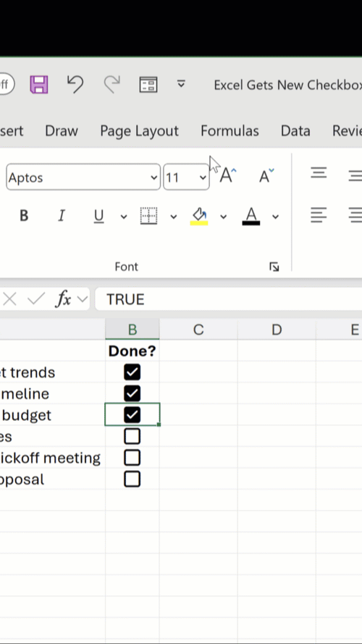362x644 pixels.
Task: Click the Redo arrow icon
Action: [x=111, y=84]
